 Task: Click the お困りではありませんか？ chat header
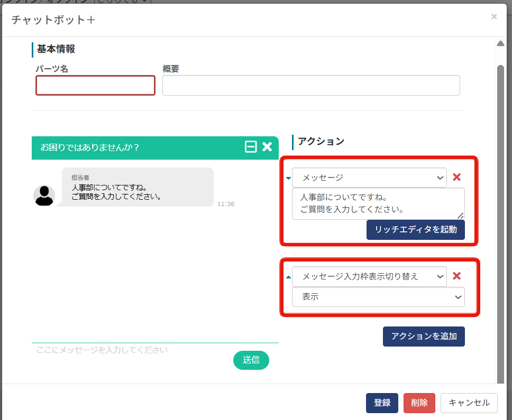point(155,148)
